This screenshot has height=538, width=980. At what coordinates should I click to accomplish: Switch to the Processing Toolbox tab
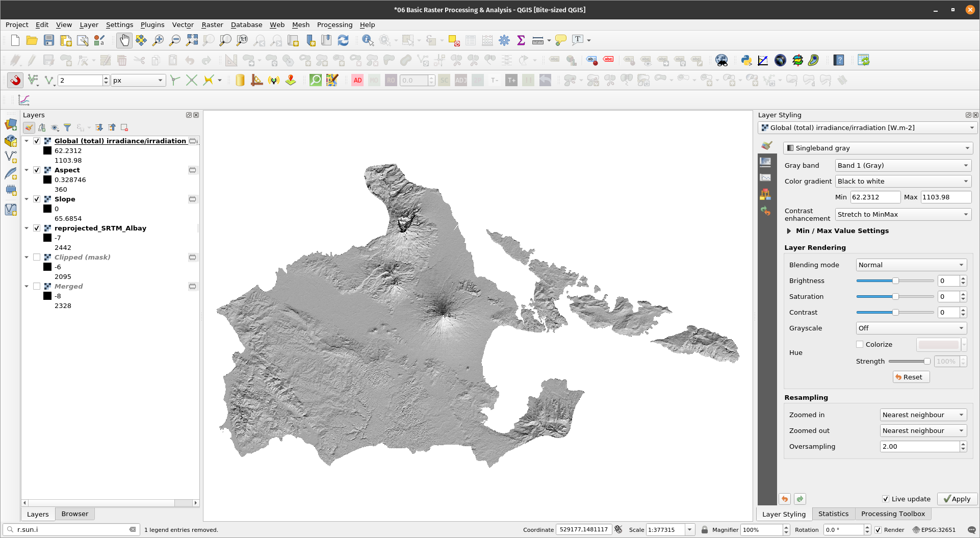click(893, 514)
